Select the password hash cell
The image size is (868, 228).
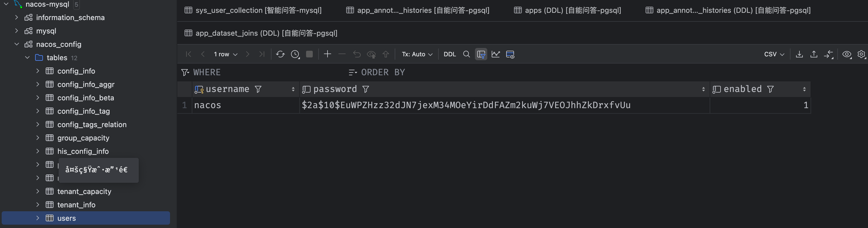[505, 105]
